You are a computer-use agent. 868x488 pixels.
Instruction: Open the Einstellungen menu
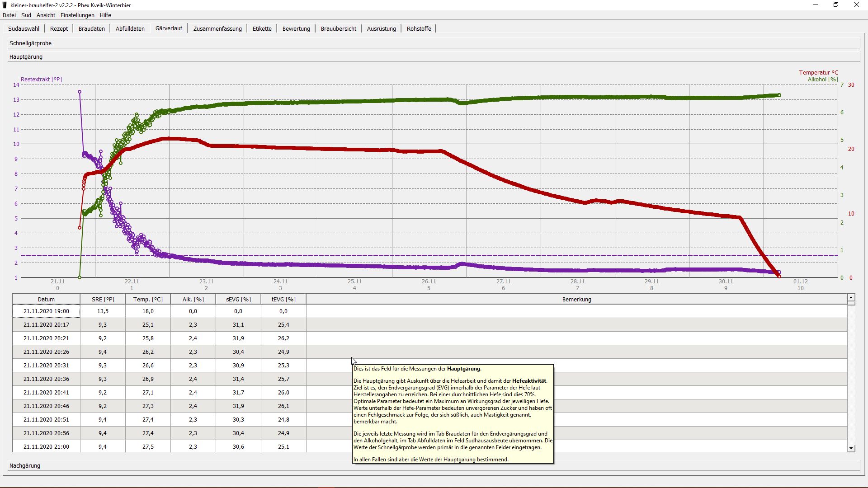click(x=77, y=15)
